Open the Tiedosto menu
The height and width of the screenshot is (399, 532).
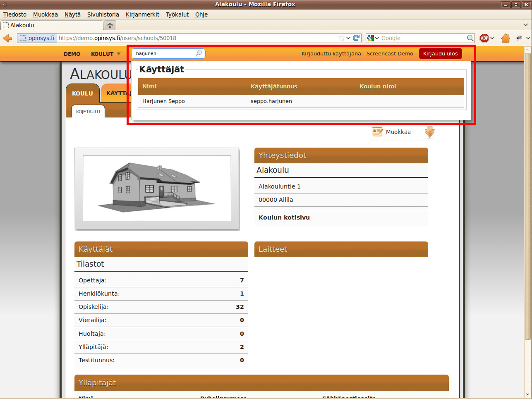point(15,14)
